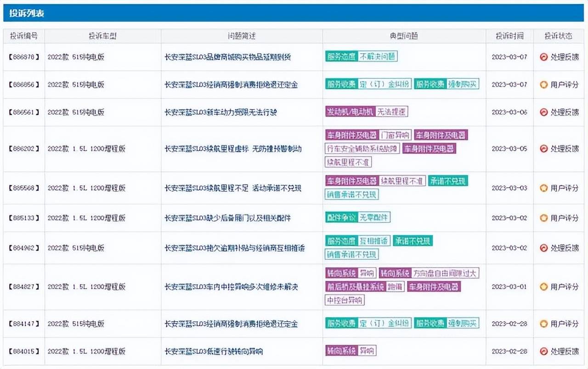Open complaint 续航里程不足 活动承诺不兑现
Screen dimensions: 588x369
(x=233, y=188)
